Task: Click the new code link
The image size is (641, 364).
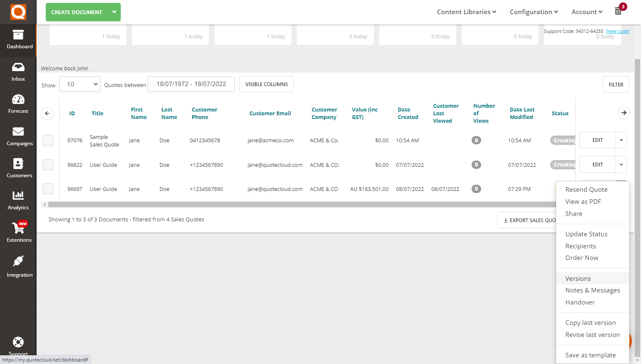Action: pos(618,31)
